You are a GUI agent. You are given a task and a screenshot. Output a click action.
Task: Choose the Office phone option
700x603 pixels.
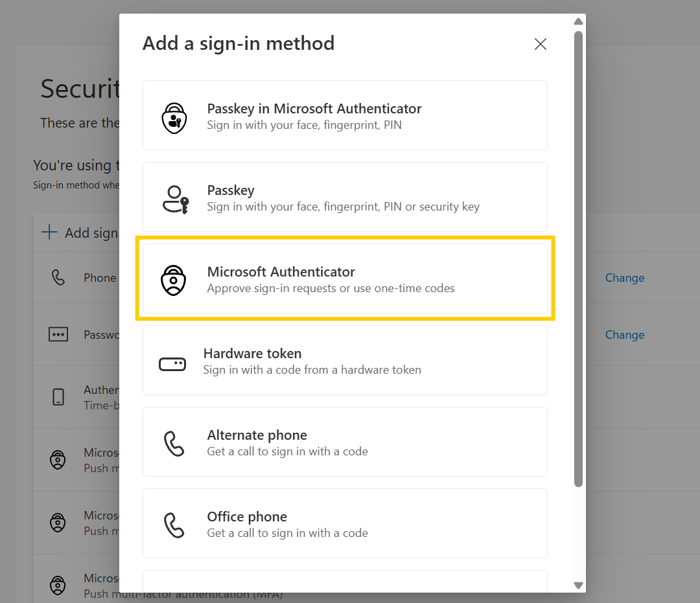pyautogui.click(x=345, y=523)
